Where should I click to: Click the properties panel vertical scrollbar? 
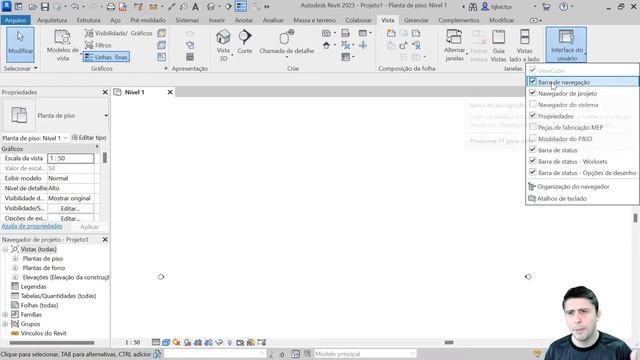point(105,158)
